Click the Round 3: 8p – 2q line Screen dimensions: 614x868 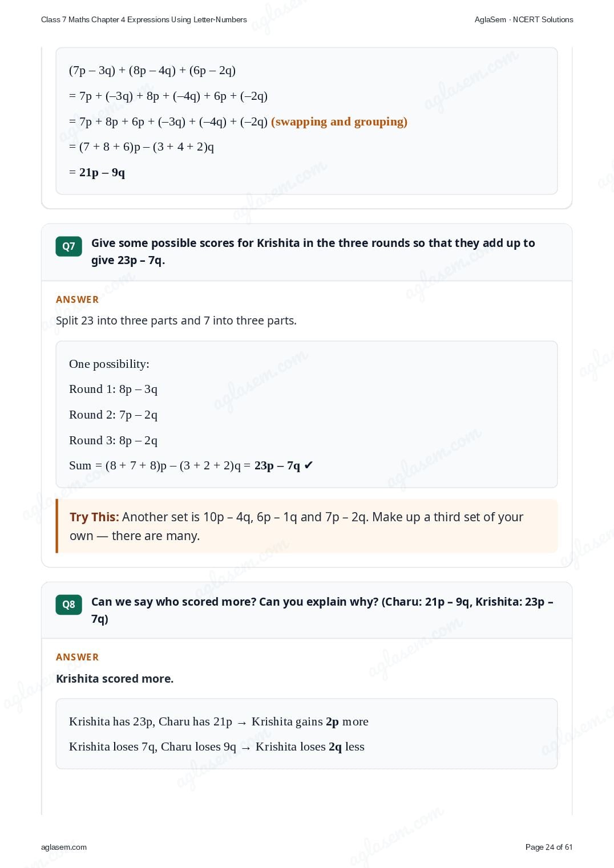click(113, 440)
